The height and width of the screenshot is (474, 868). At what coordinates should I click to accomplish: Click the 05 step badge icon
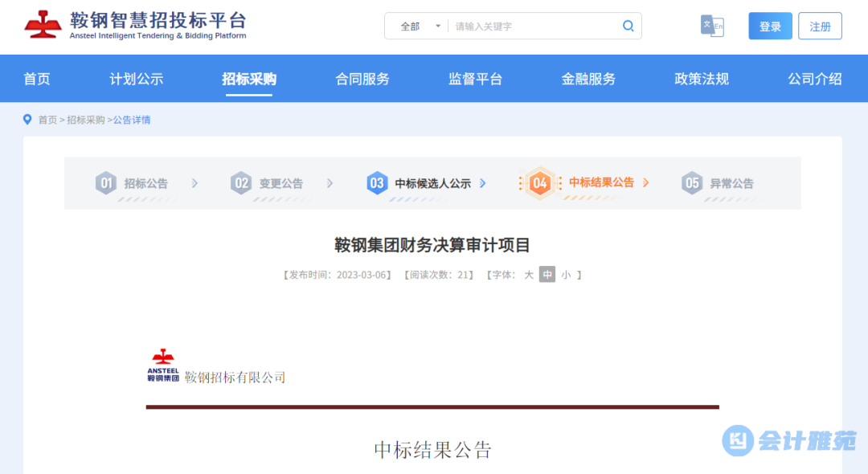[x=692, y=183]
